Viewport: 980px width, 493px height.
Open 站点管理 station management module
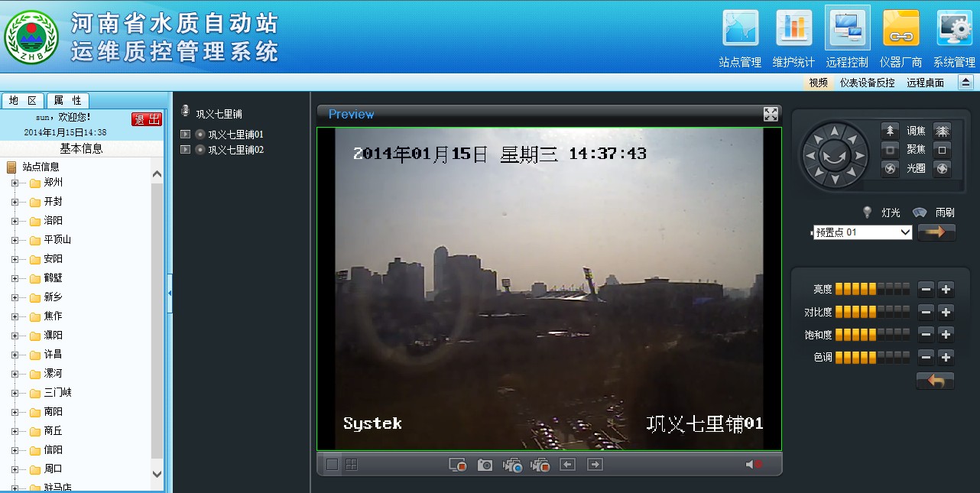tap(741, 37)
